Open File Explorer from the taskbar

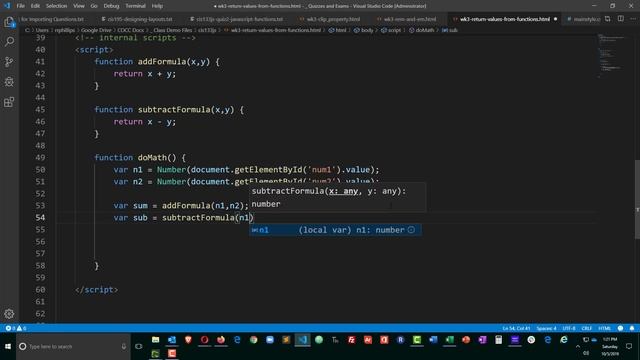[156, 340]
